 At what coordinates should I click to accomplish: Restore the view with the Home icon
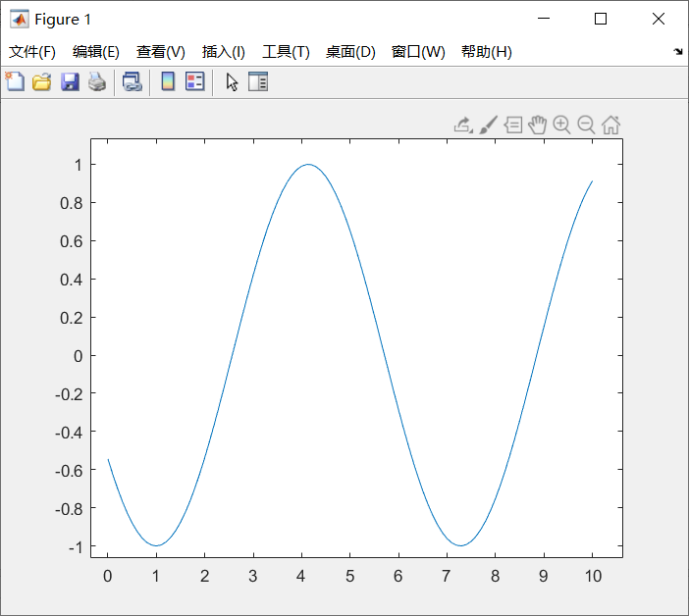(610, 125)
